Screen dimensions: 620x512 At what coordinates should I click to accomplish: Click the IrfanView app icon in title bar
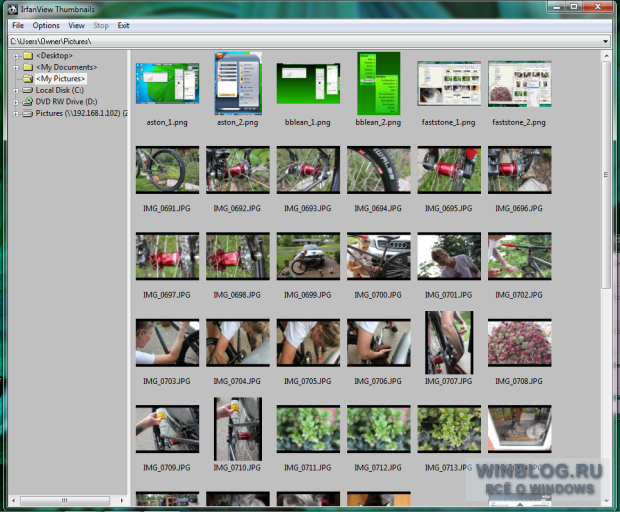[x=13, y=9]
